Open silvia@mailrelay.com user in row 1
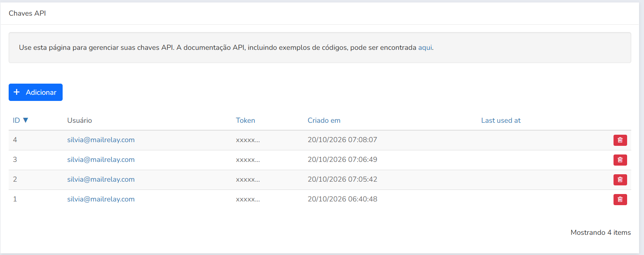 point(101,199)
